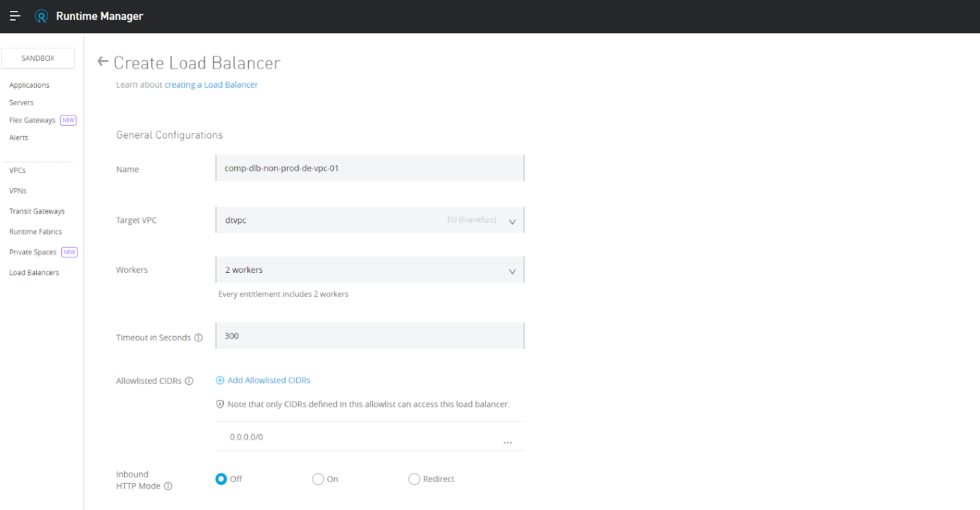The width and height of the screenshot is (980, 510).
Task: Select On for Inbound HTTP Mode
Action: pos(318,479)
